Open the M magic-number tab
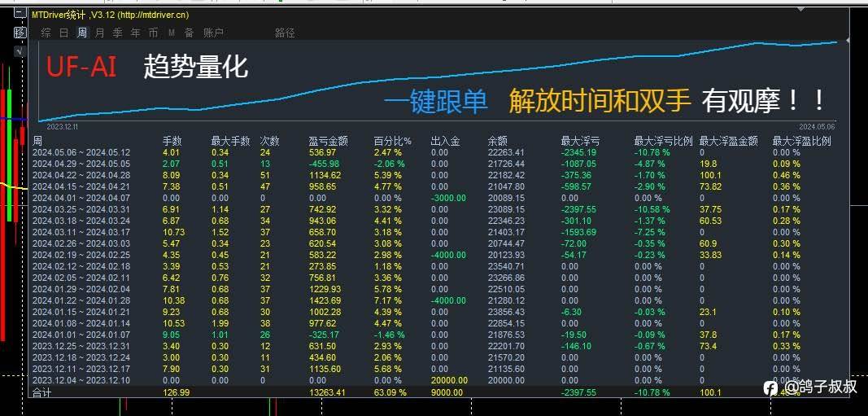868x416 pixels. tap(171, 33)
